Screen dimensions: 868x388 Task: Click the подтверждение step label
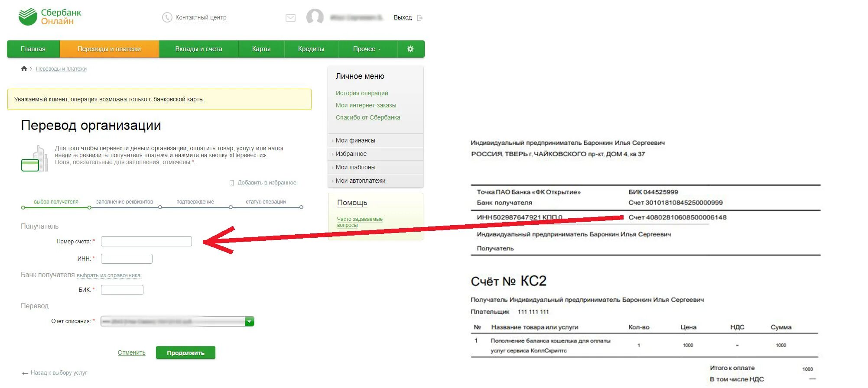click(195, 202)
